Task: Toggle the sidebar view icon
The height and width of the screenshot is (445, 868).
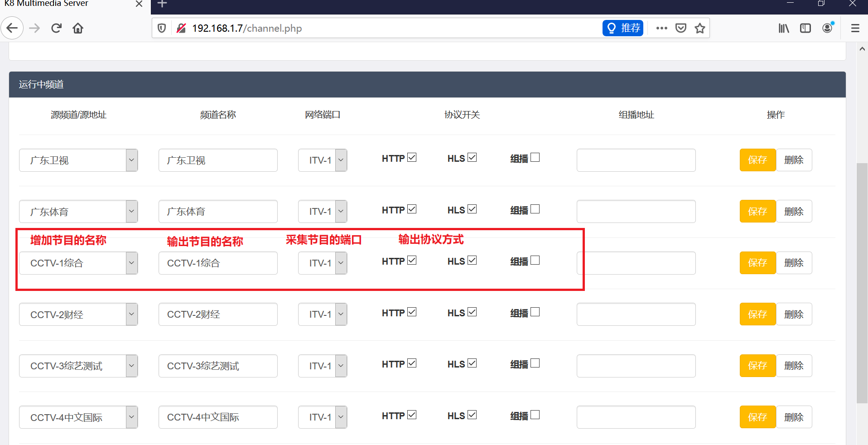Action: pyautogui.click(x=805, y=28)
